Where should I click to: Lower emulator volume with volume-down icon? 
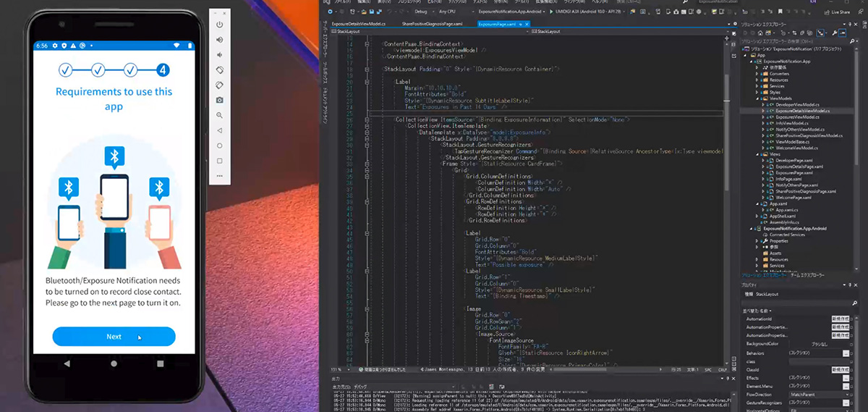point(220,55)
